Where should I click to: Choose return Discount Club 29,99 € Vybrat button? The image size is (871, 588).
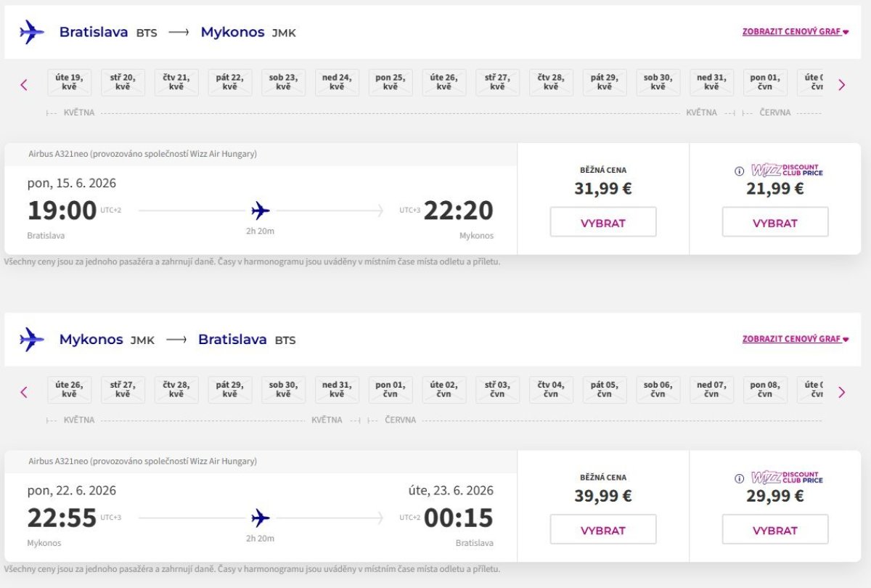(774, 530)
